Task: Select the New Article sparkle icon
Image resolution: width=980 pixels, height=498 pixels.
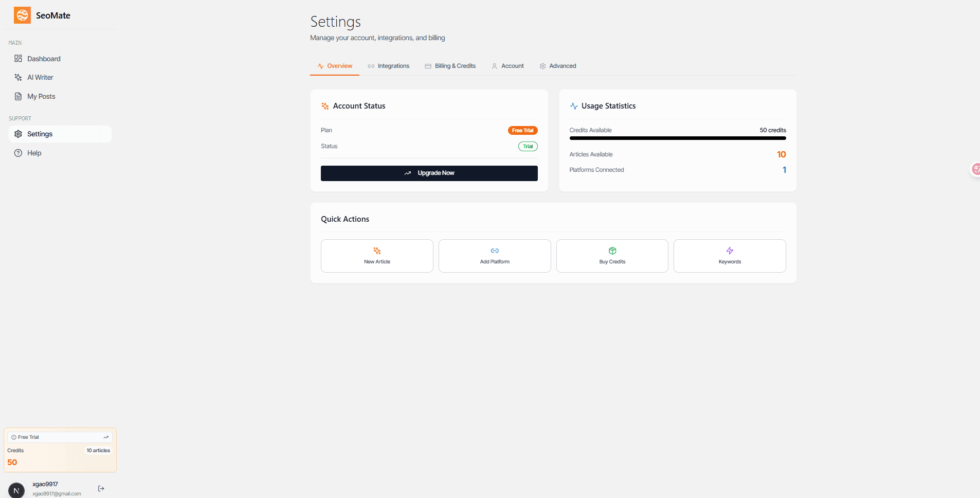Action: coord(377,251)
